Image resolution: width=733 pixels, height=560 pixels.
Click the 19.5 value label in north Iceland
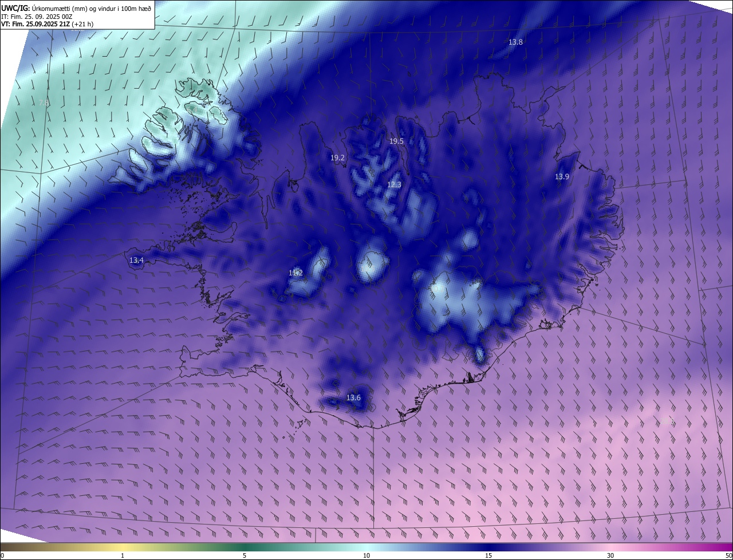[x=396, y=141]
